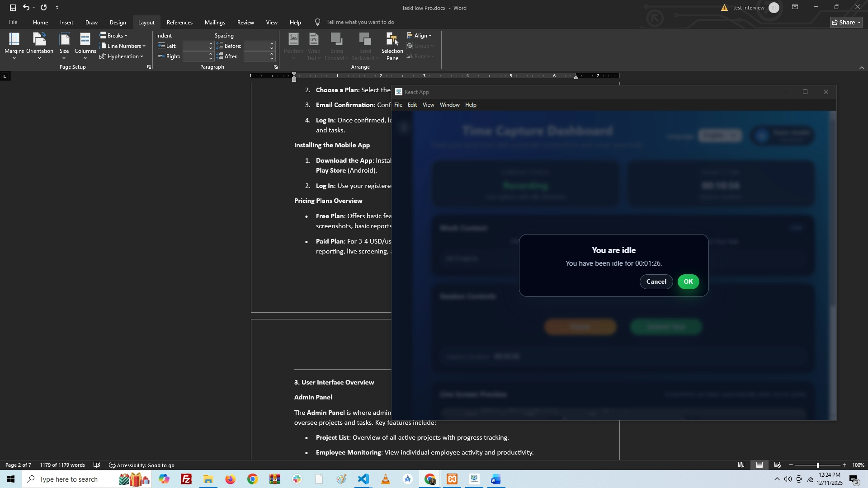Click the Left indent input field

point(195,46)
